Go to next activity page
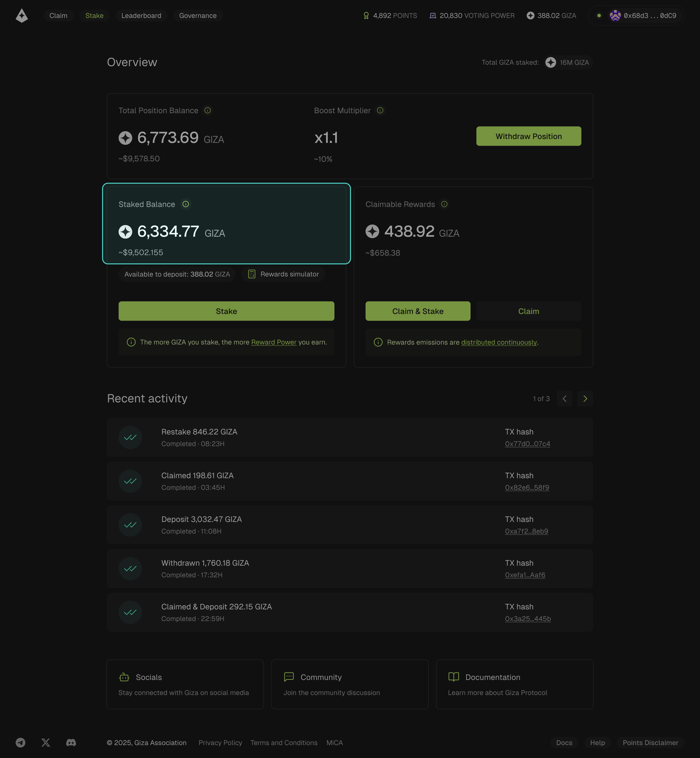The width and height of the screenshot is (700, 758). pyautogui.click(x=585, y=399)
